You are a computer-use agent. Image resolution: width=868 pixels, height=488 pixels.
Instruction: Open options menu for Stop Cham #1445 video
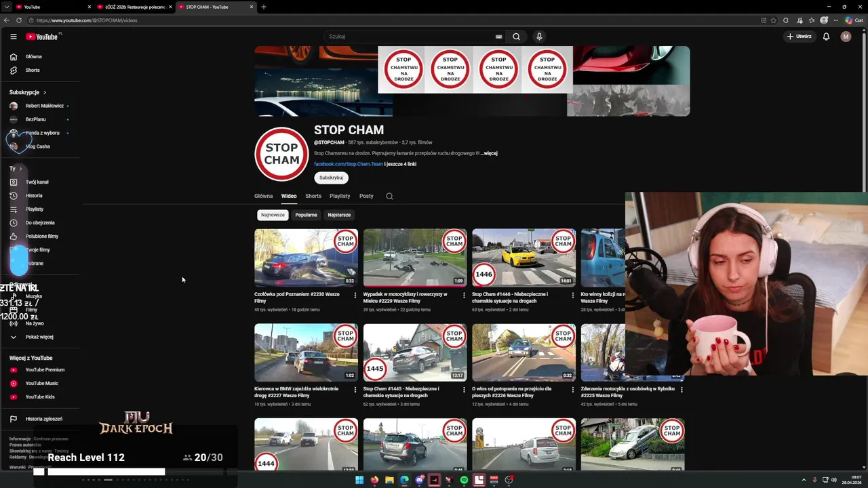click(x=464, y=390)
